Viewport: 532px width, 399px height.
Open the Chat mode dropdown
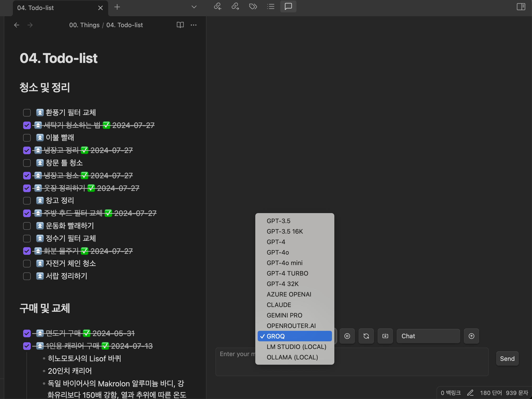point(428,336)
